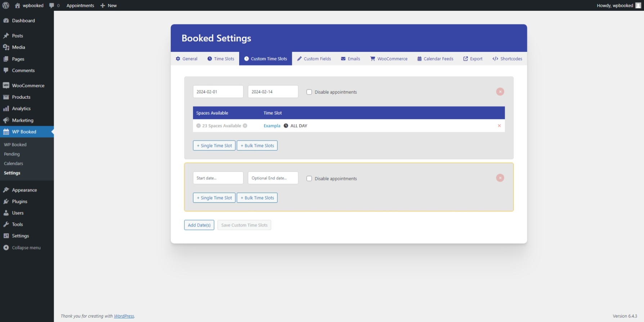Select the Custom Time Slots tab
This screenshot has width=644, height=322.
click(265, 59)
